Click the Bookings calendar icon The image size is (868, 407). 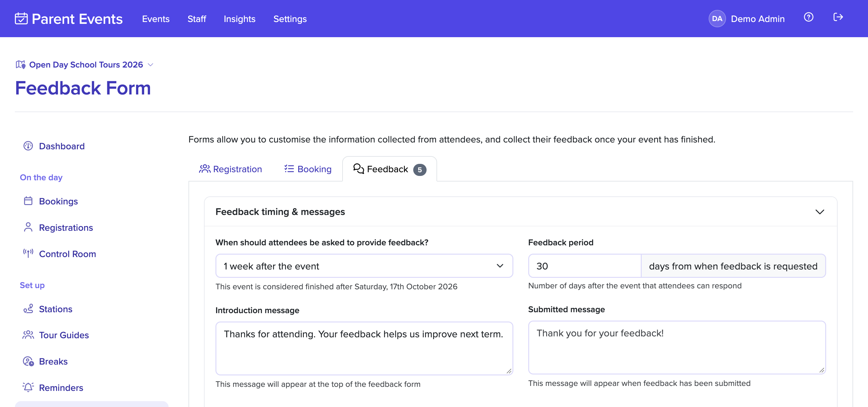pos(28,201)
